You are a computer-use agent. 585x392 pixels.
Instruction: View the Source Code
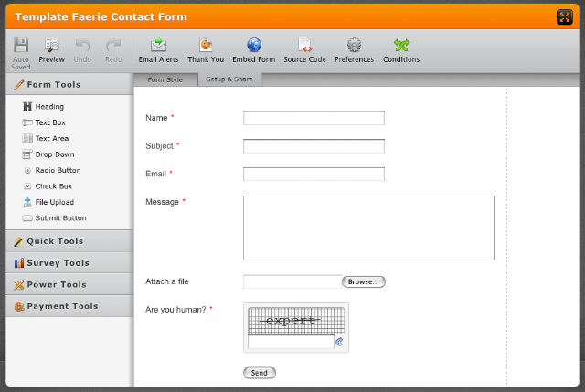304,50
